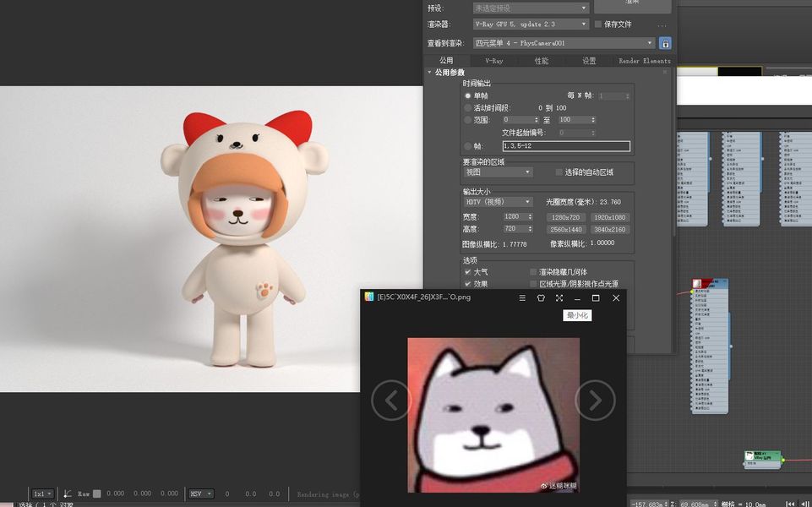
Task: Open the 视图 area to render dropdown
Action: [498, 172]
